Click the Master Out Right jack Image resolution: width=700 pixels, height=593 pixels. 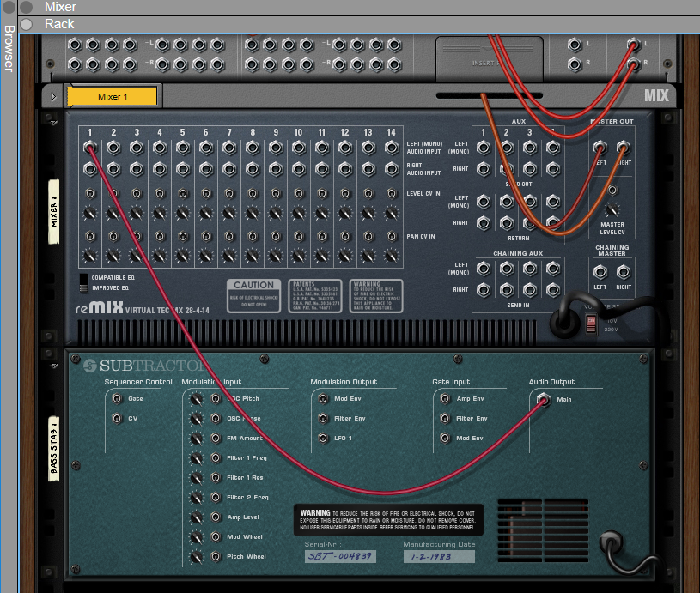click(624, 148)
